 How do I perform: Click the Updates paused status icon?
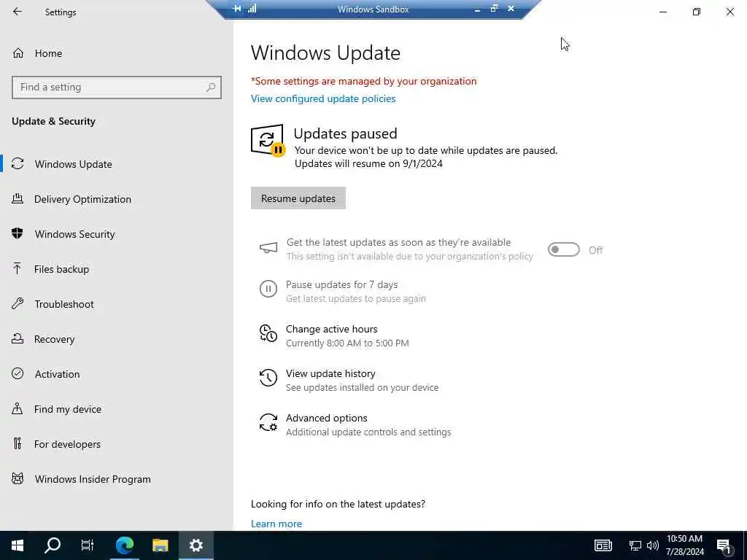pyautogui.click(x=268, y=140)
